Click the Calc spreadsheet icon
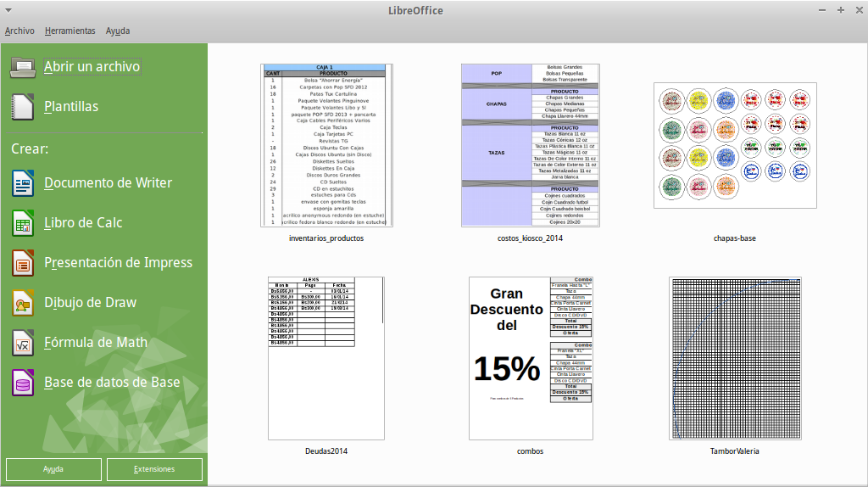The width and height of the screenshot is (868, 487). click(23, 223)
